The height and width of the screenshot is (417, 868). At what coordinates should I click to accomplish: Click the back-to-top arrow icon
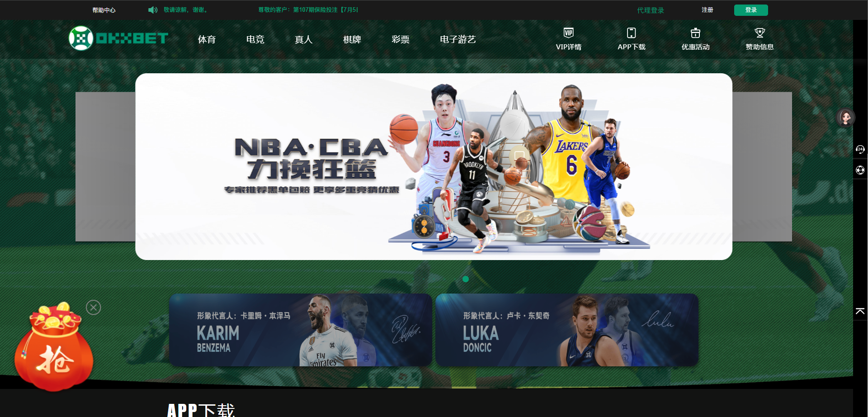[x=859, y=311]
